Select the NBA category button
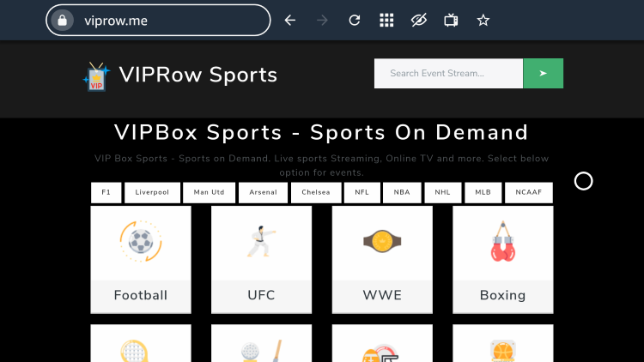Screen dimensions: 644x362 pyautogui.click(x=402, y=193)
